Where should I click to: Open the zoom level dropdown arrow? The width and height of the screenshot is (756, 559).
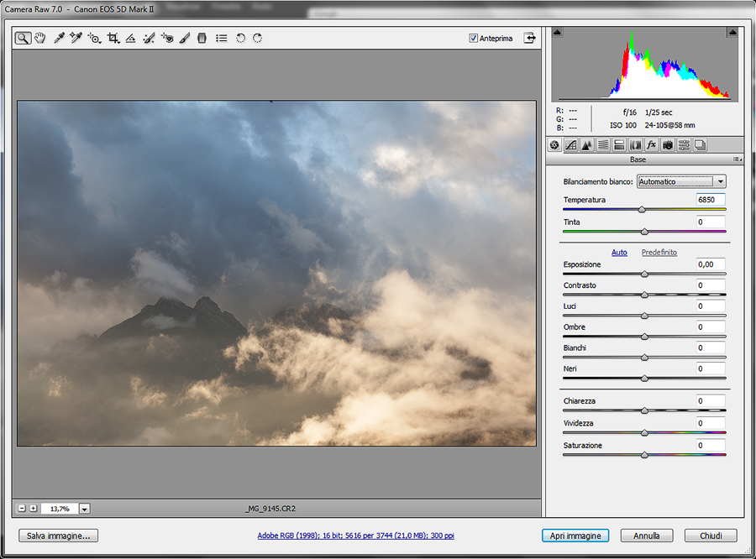point(85,509)
